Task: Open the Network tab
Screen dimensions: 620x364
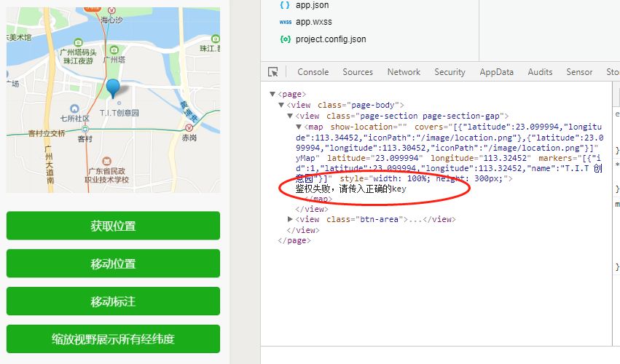Action: (404, 72)
